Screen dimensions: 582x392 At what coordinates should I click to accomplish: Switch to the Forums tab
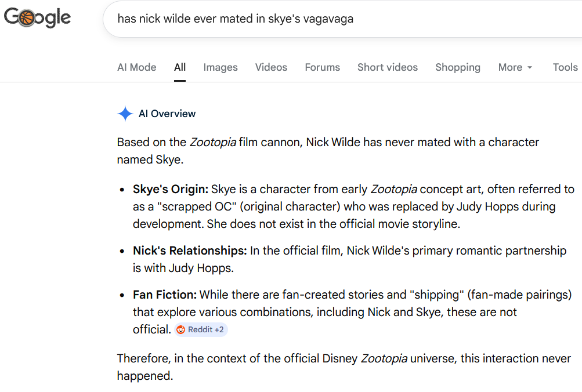(x=322, y=67)
